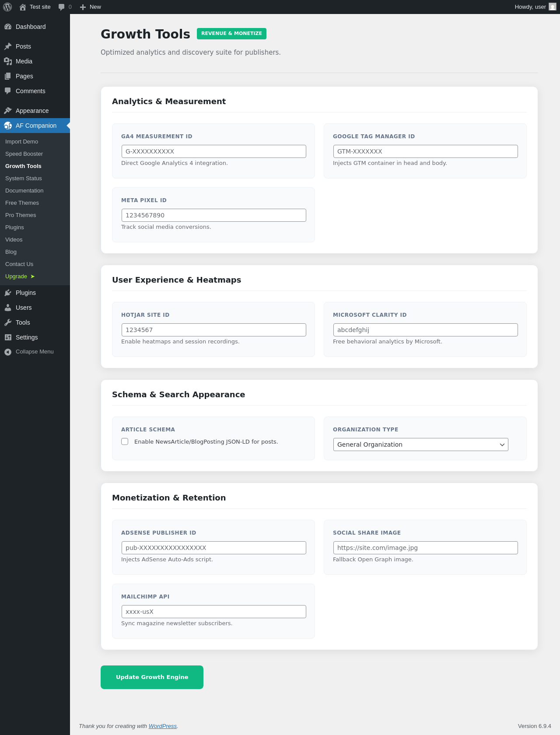Image resolution: width=560 pixels, height=735 pixels.
Task: Click the Pages icon in sidebar
Action: pyautogui.click(x=8, y=76)
